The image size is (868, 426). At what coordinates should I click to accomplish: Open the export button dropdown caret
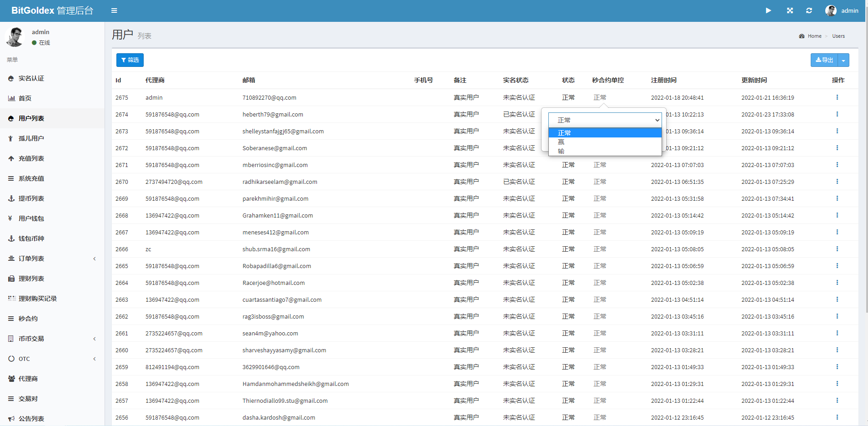[x=843, y=60]
